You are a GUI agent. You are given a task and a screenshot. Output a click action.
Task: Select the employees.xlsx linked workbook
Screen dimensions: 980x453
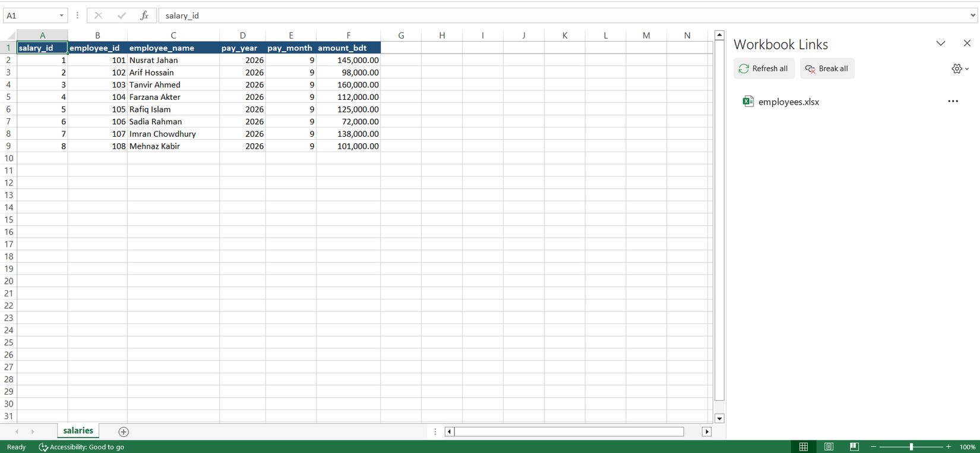(788, 102)
